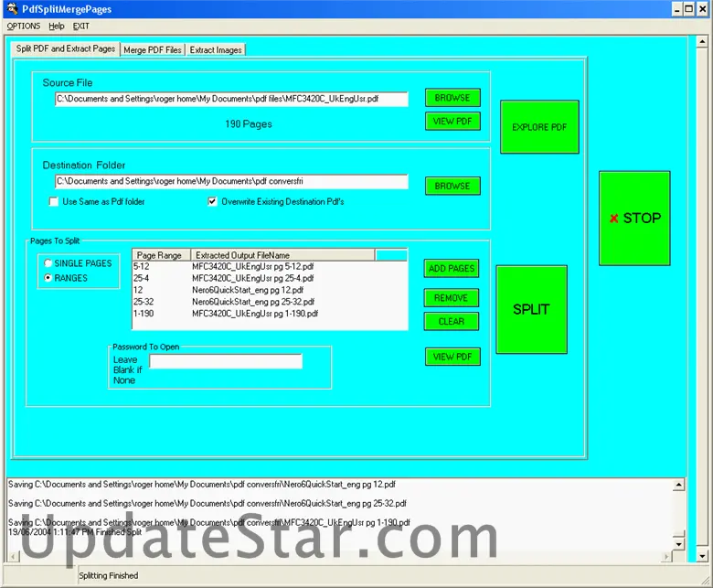Click the Extracted Output FileName column header
713x588 pixels.
pos(282,255)
